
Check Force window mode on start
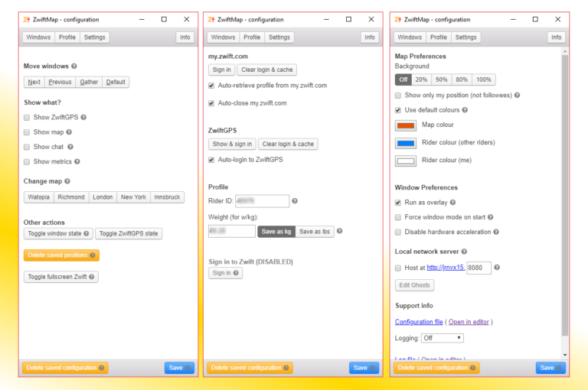(x=398, y=217)
